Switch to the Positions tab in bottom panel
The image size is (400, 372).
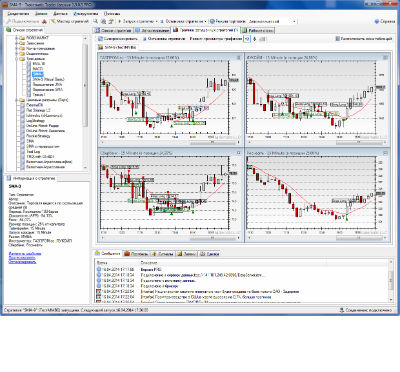pos(136,254)
